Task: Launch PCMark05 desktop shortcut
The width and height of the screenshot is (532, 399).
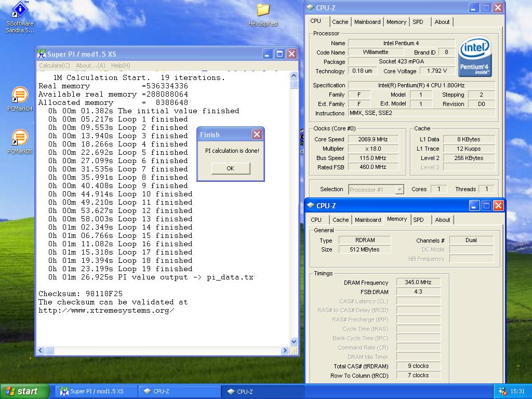Action: point(20,142)
